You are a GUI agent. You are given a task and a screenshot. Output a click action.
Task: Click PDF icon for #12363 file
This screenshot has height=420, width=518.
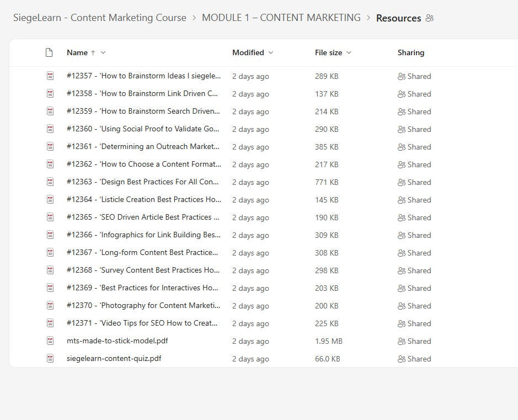(50, 182)
